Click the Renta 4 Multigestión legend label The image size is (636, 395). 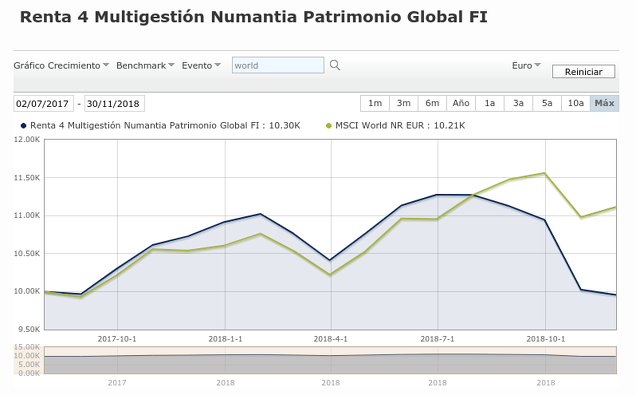[165, 125]
